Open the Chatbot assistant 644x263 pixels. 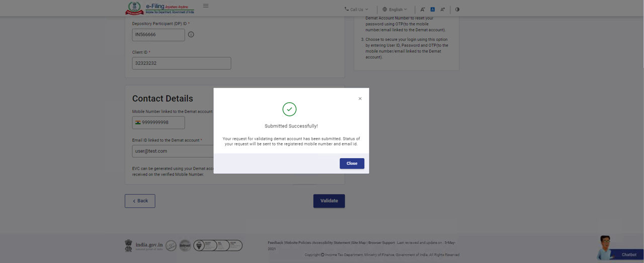click(618, 249)
